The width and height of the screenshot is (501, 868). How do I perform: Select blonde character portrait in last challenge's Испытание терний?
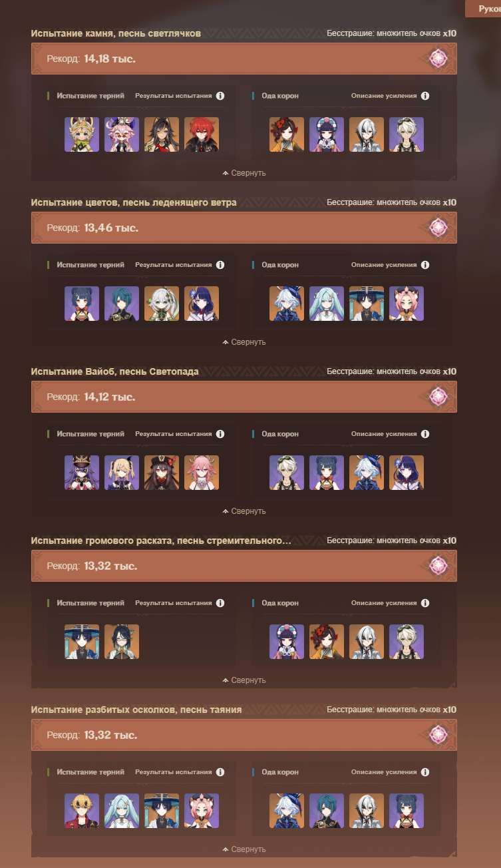point(82,811)
